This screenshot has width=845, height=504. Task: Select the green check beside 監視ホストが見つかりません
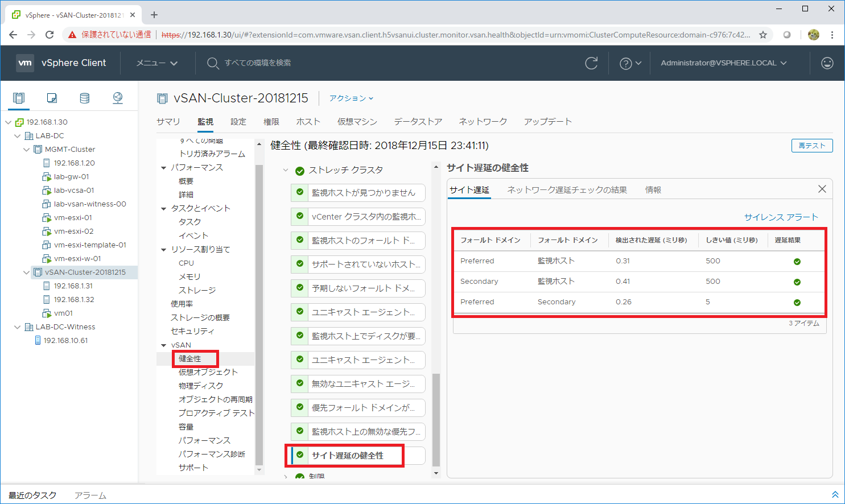tap(300, 192)
